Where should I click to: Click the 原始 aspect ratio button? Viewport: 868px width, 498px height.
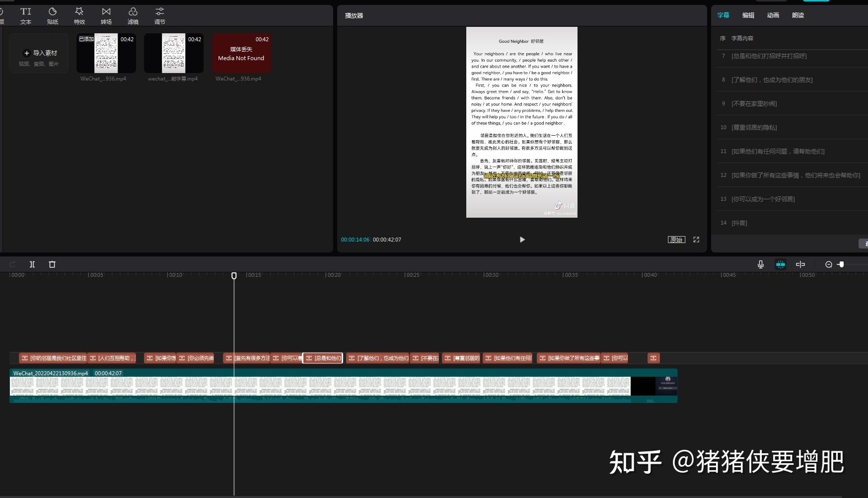click(x=676, y=240)
